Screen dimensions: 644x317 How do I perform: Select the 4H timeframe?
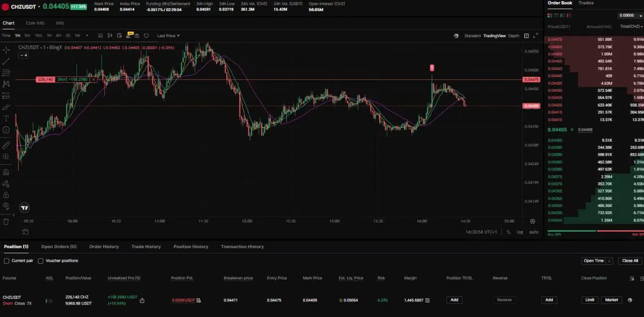click(x=58, y=36)
